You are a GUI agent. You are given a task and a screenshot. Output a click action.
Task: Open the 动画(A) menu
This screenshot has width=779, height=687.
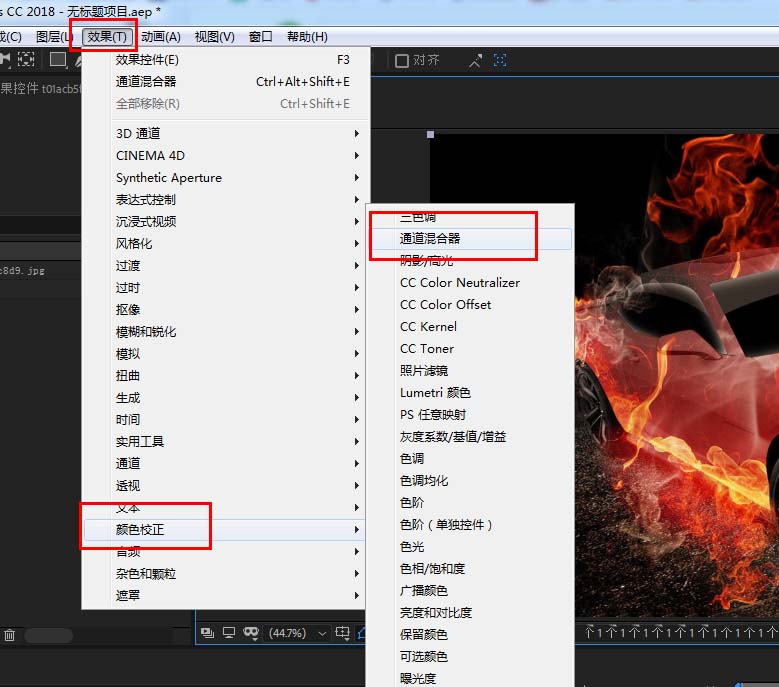pyautogui.click(x=161, y=37)
